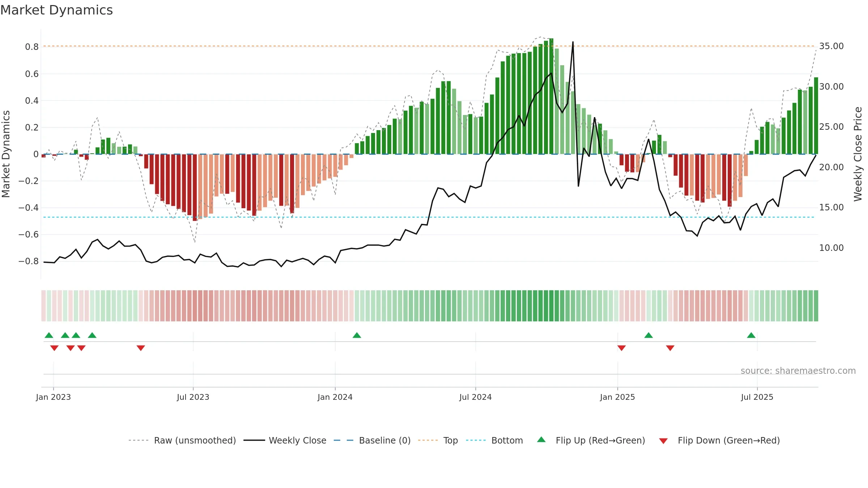Screen dimensions: 868x488
Task: Click the Jan 2024 x-axis label
Action: [x=335, y=397]
